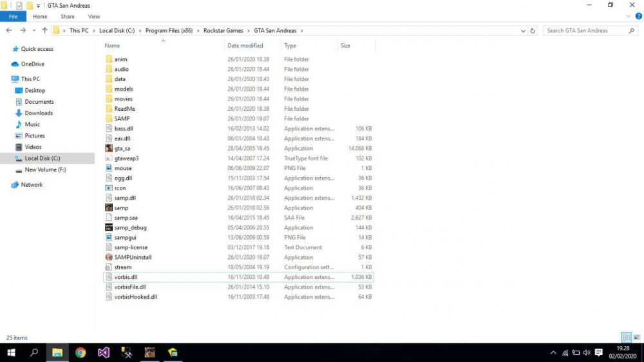Select the samp-license text document

(131, 247)
